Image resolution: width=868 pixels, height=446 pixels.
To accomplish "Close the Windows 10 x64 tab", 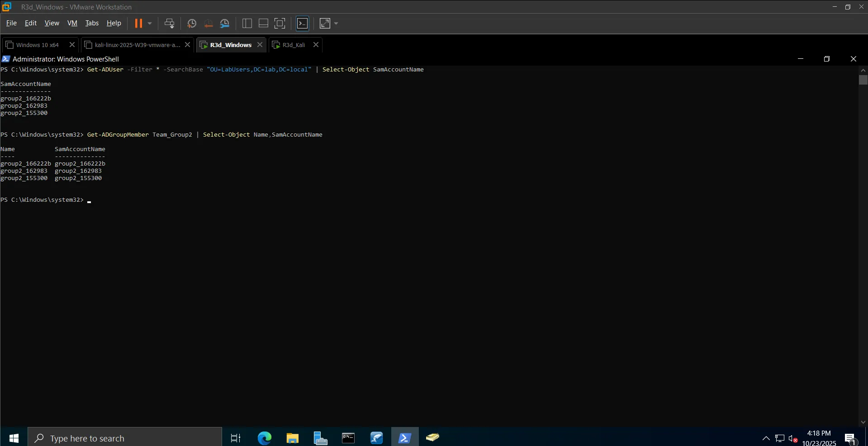I will 72,45.
